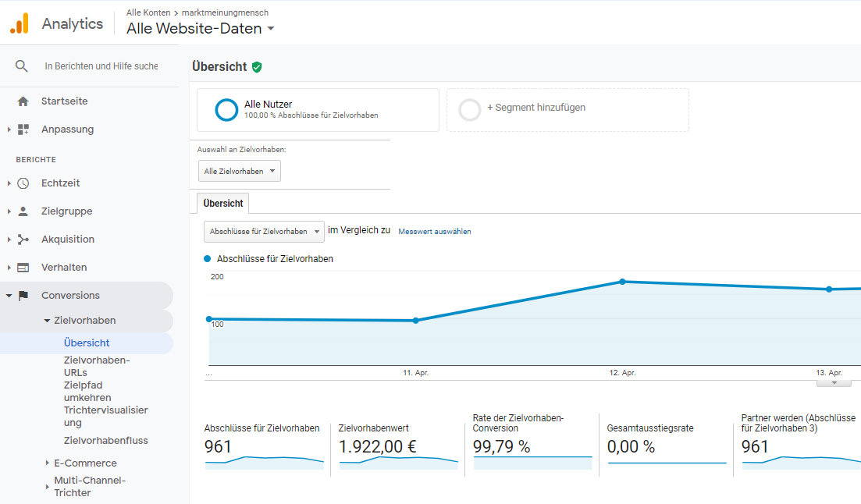Select the Alle Nutzer segment circle
The width and height of the screenshot is (861, 504).
pos(226,110)
